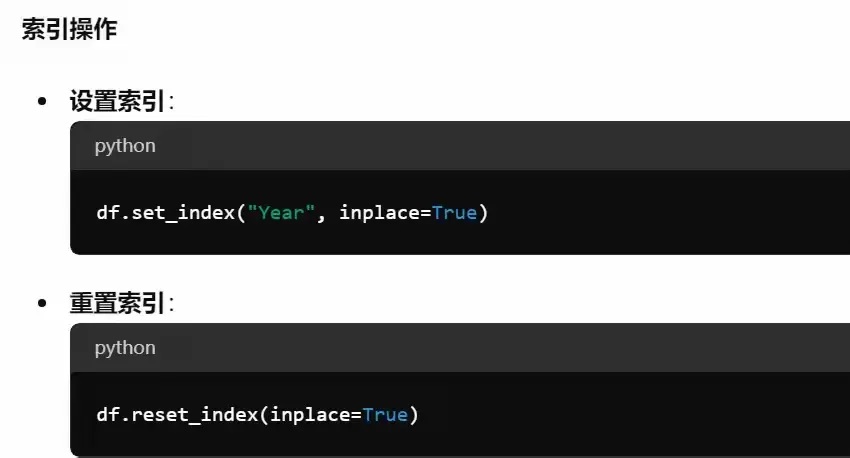Screen dimensions: 850x458
Task: Click inplace in the reset_index code line
Action: pyautogui.click(x=310, y=414)
